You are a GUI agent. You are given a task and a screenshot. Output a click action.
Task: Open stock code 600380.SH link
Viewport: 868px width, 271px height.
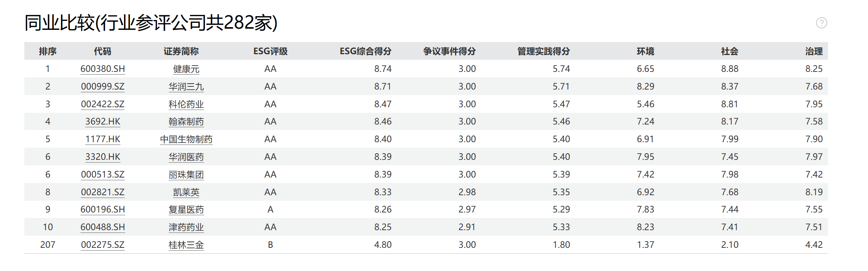coord(102,69)
